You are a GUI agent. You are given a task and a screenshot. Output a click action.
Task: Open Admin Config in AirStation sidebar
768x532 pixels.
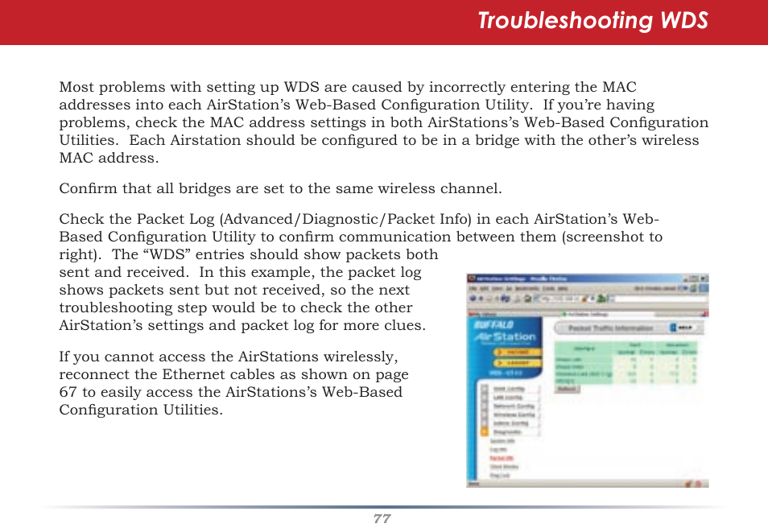[x=511, y=423]
